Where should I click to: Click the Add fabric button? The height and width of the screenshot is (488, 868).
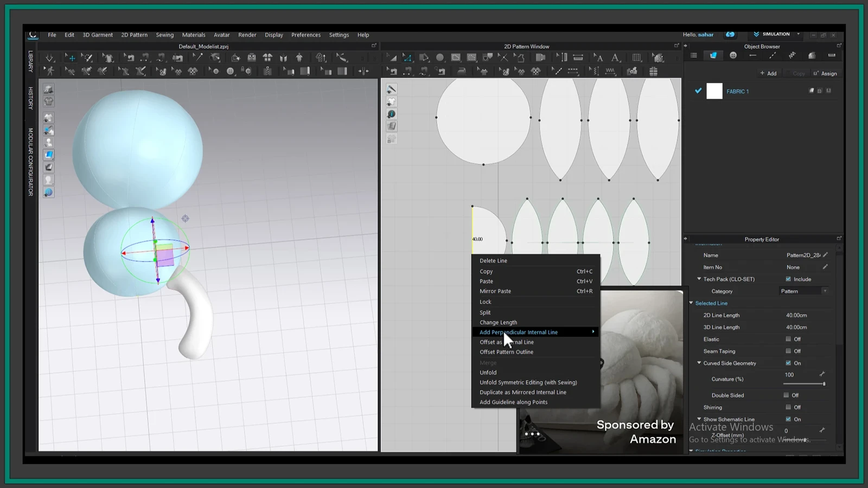point(768,73)
